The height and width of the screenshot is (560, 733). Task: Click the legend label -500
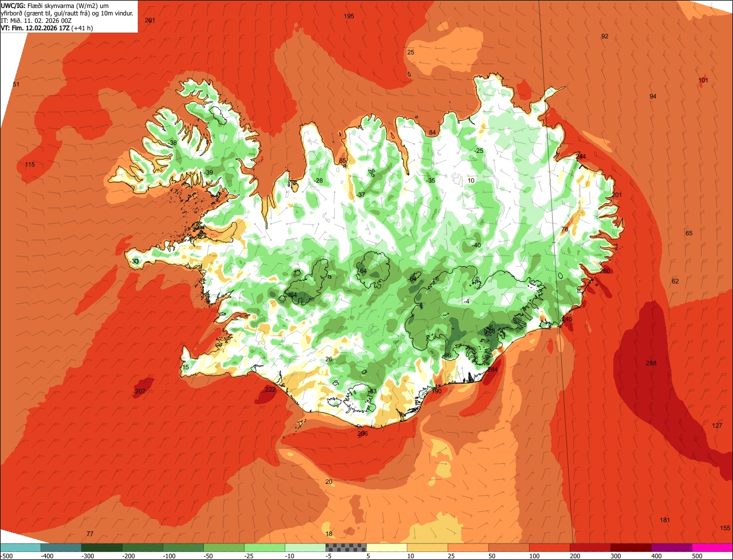pos(6,555)
